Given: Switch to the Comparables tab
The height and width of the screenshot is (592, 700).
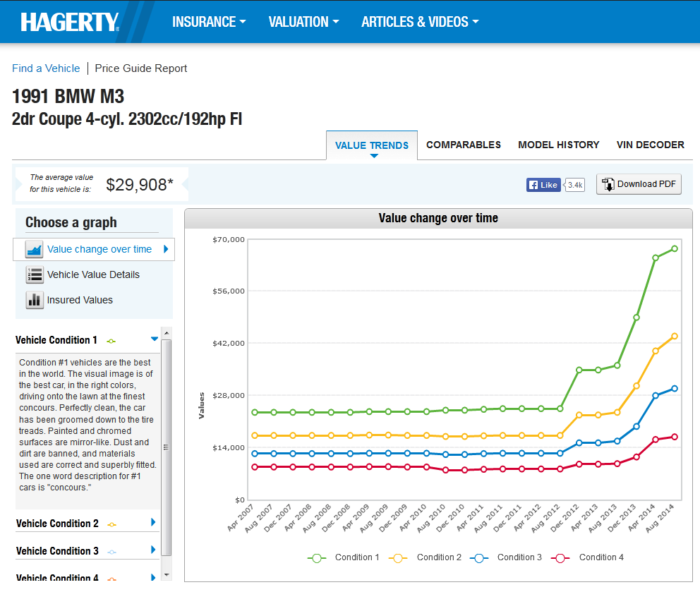Looking at the screenshot, I should click(464, 145).
